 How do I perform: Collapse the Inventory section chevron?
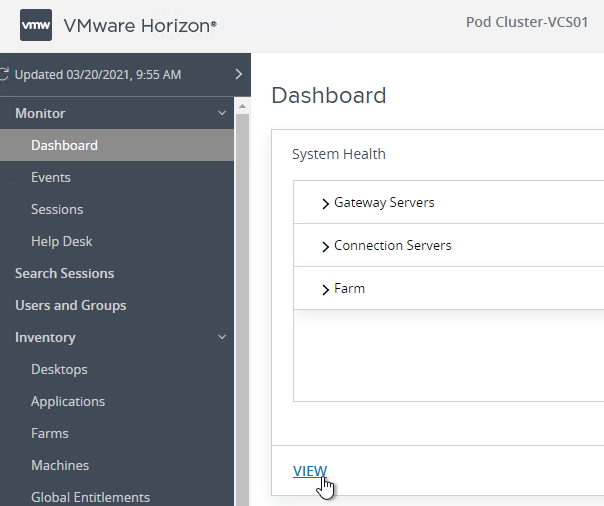pos(222,337)
